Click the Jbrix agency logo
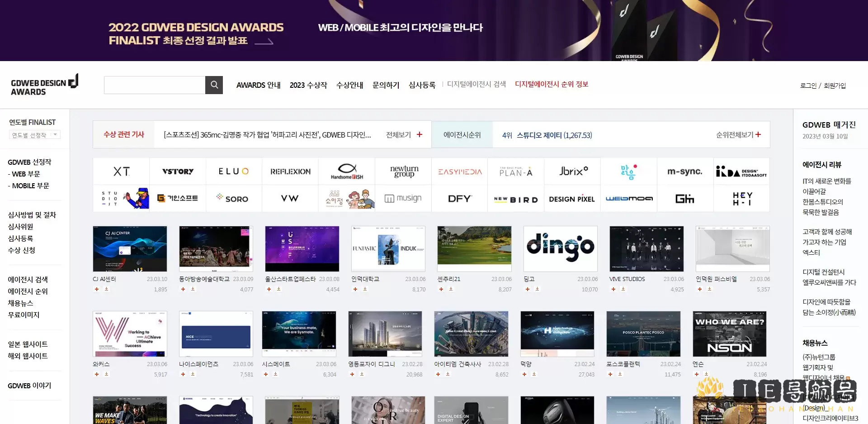The image size is (868, 424). [x=573, y=172]
